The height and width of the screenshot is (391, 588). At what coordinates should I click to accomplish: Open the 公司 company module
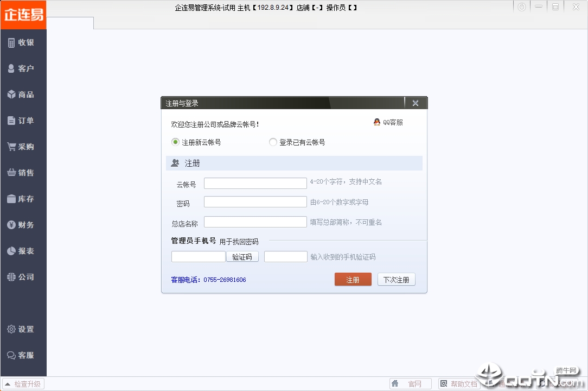(x=21, y=277)
